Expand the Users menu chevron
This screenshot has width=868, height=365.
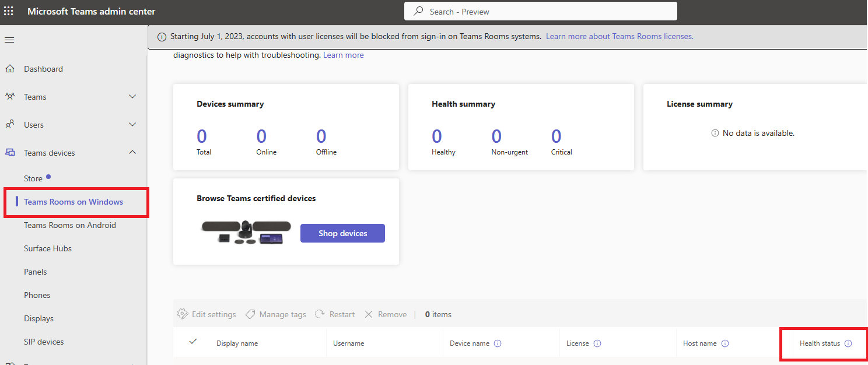(x=132, y=125)
